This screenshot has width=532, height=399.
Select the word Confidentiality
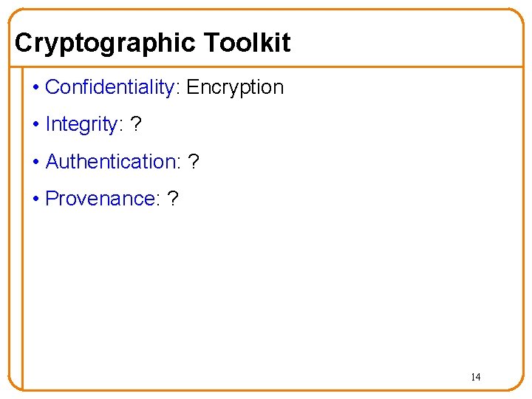[109, 87]
